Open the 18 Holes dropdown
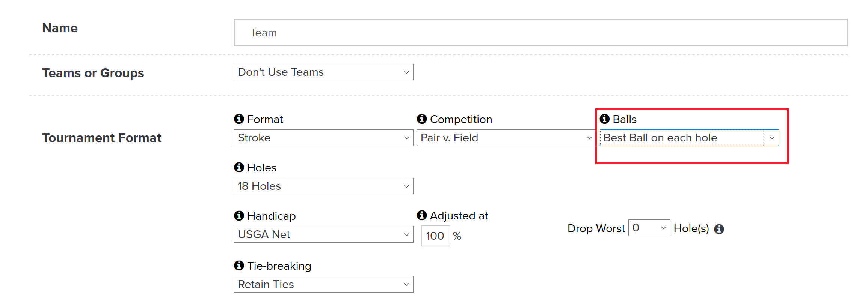Image resolution: width=868 pixels, height=299 pixels. 323,186
